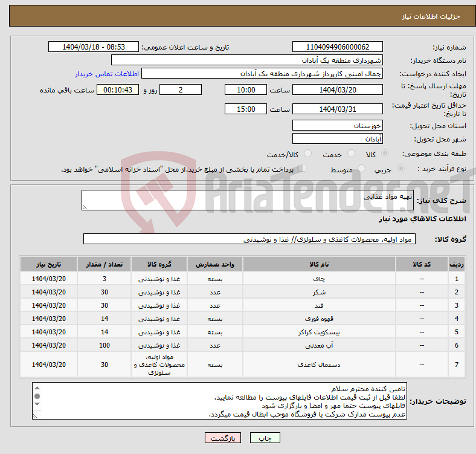The height and width of the screenshot is (454, 476).
Task: Click the قند item name cell
Action: tap(319, 305)
